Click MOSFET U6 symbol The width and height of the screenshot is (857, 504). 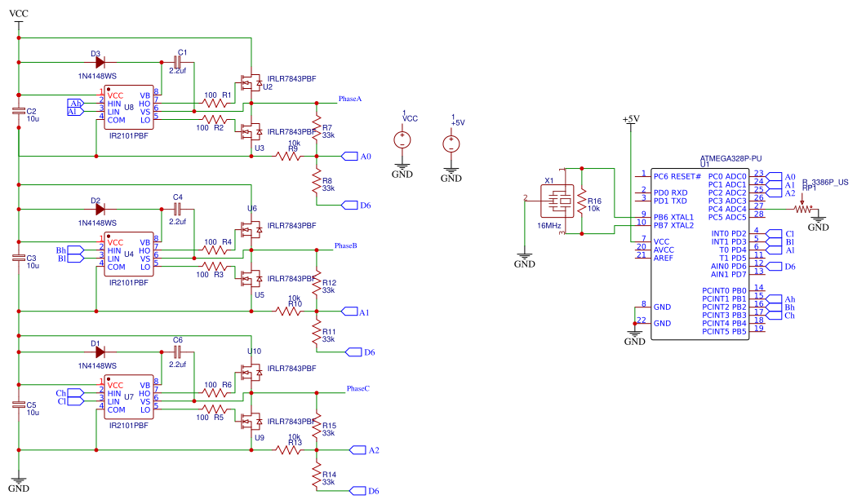251,230
